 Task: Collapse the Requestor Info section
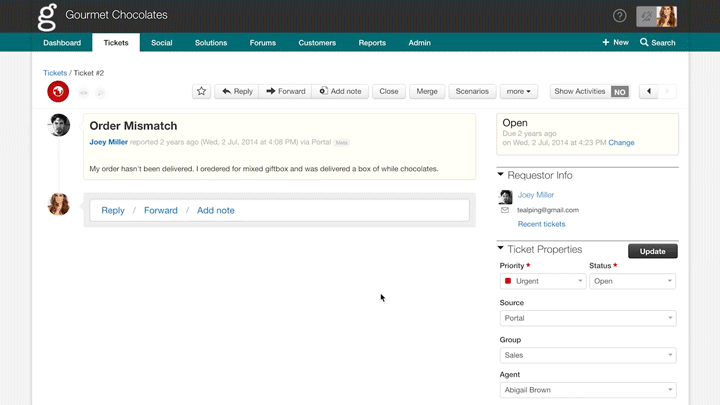(501, 174)
